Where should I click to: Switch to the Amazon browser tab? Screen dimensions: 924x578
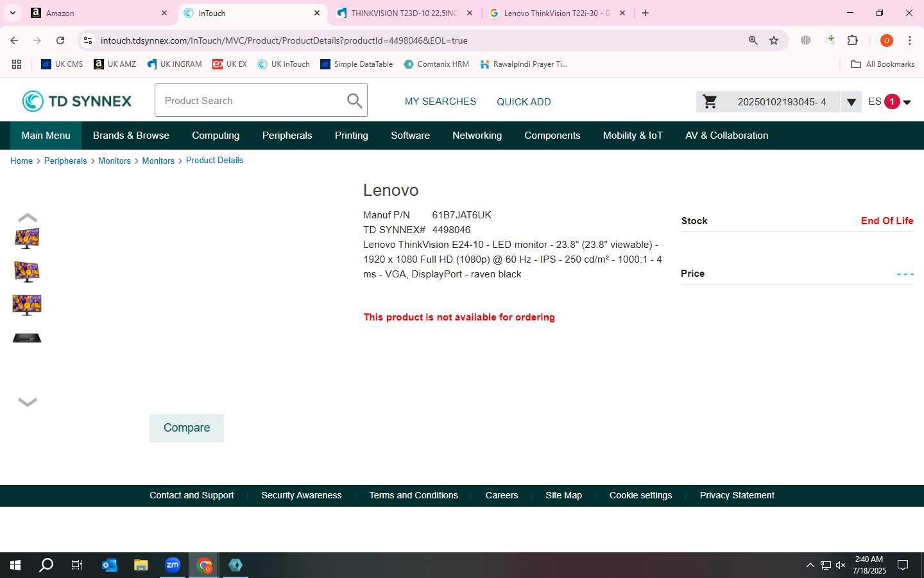click(99, 13)
